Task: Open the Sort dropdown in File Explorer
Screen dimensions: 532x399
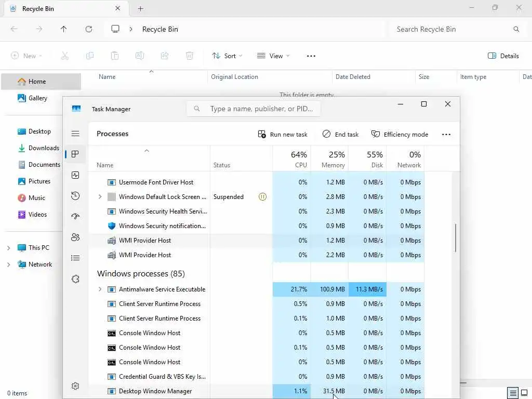Action: 227,56
